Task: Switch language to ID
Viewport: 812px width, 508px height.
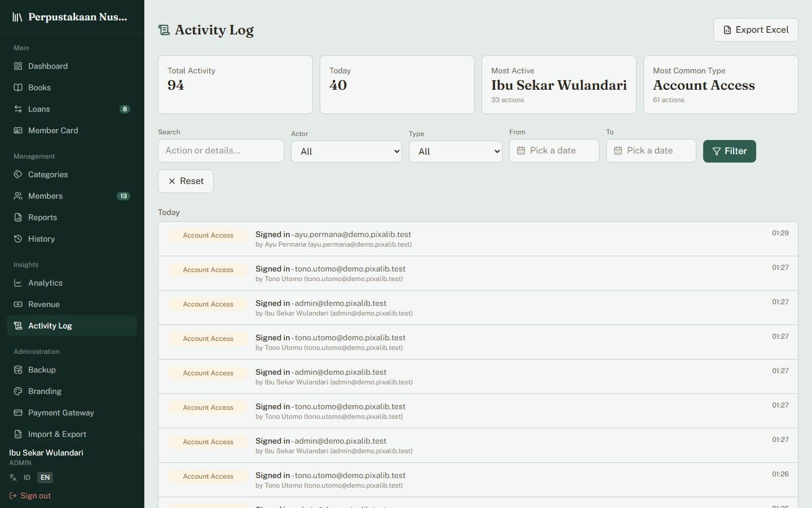Action: coord(27,478)
